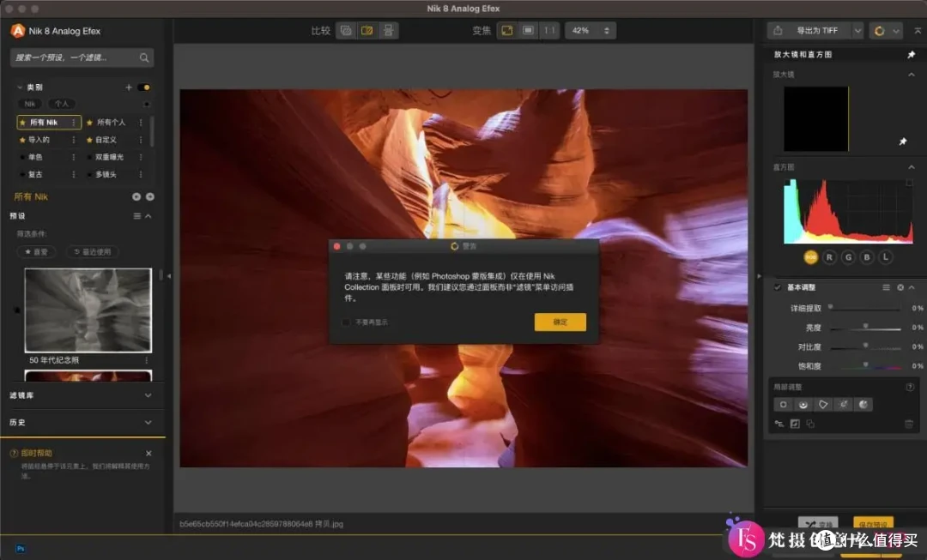This screenshot has height=560, width=927.
Task: Toggle the histogram clipping indicator box
Action: 909,184
